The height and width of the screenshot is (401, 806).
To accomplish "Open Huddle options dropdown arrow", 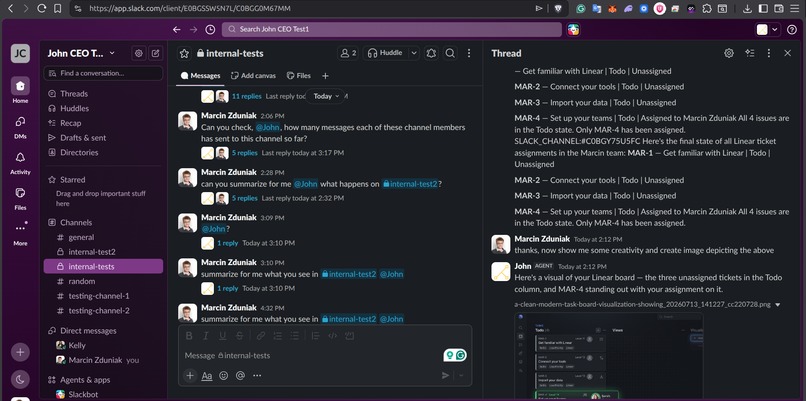I will pos(414,53).
